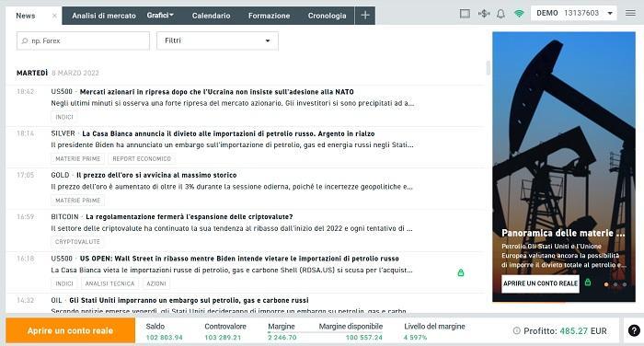Viewport: 644px width, 346px height.
Task: Select the third carousel dot in banner
Action: click(x=625, y=284)
